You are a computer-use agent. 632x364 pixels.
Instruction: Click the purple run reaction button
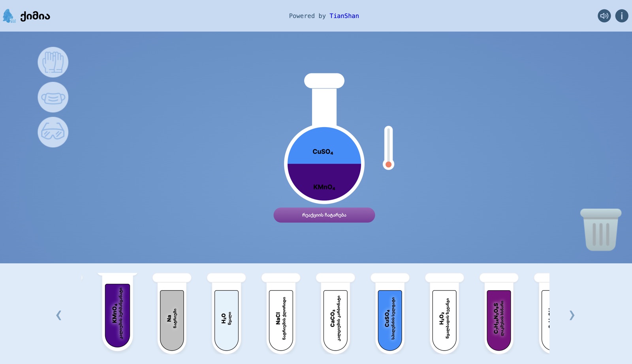(x=324, y=215)
